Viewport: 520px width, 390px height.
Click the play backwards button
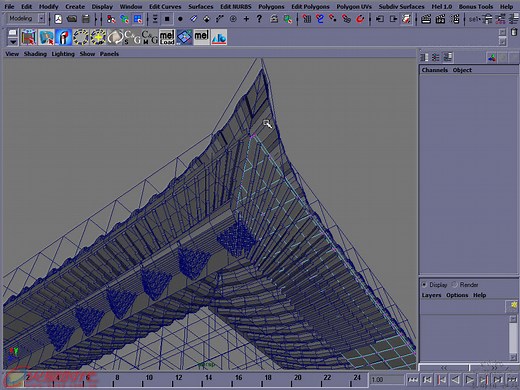pos(455,379)
